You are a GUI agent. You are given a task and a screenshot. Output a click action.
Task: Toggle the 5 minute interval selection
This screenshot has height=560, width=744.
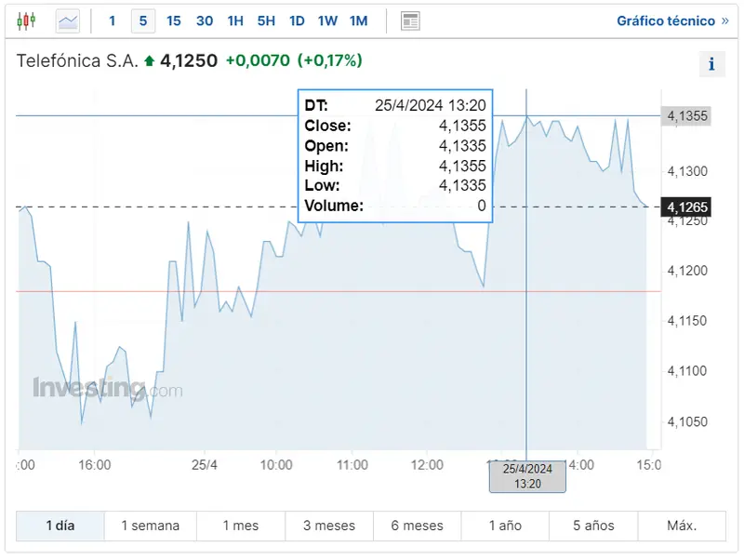141,20
